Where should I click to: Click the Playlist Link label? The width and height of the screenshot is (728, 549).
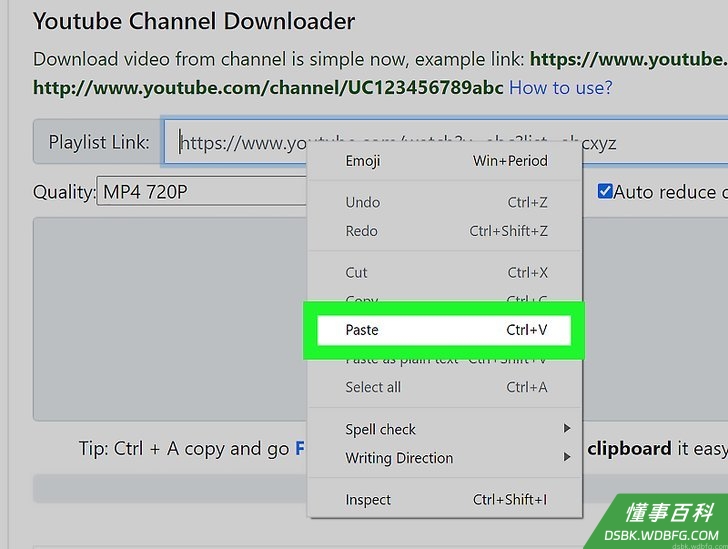click(x=99, y=142)
